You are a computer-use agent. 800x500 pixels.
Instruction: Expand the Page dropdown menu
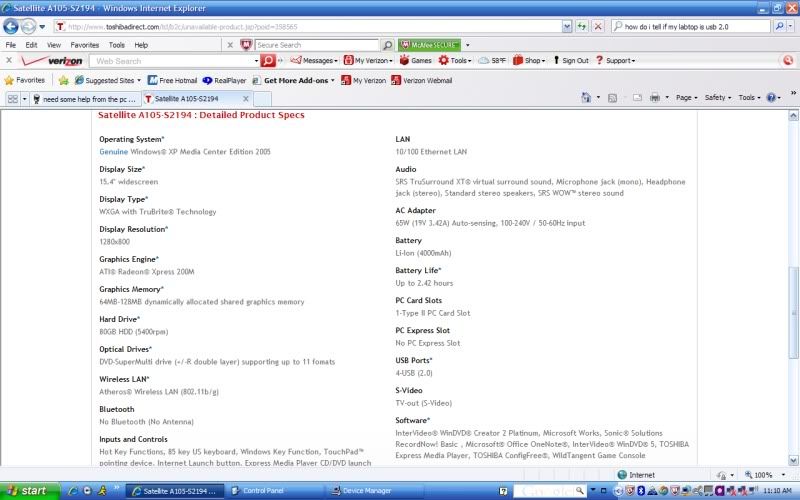[x=686, y=98]
